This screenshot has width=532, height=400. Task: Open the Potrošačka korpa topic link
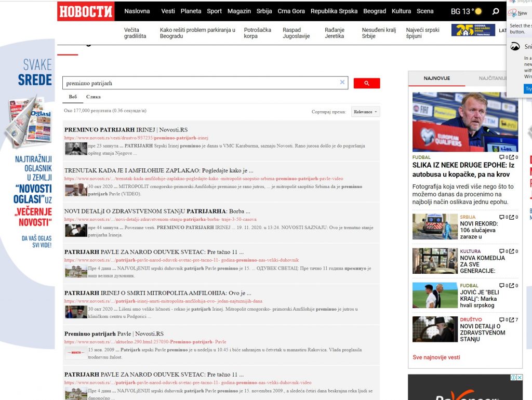[257, 33]
